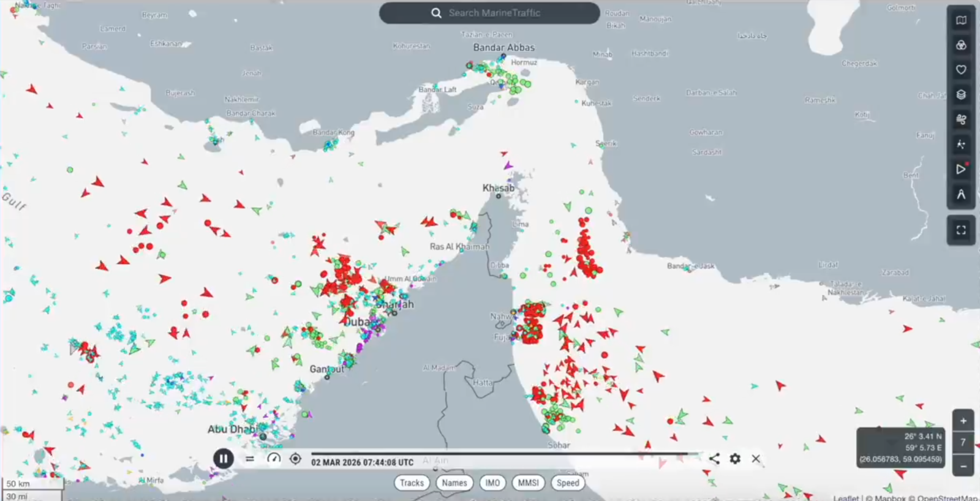Open the Leaflet attribution link
Viewport: 980px width, 501px height.
click(x=846, y=498)
